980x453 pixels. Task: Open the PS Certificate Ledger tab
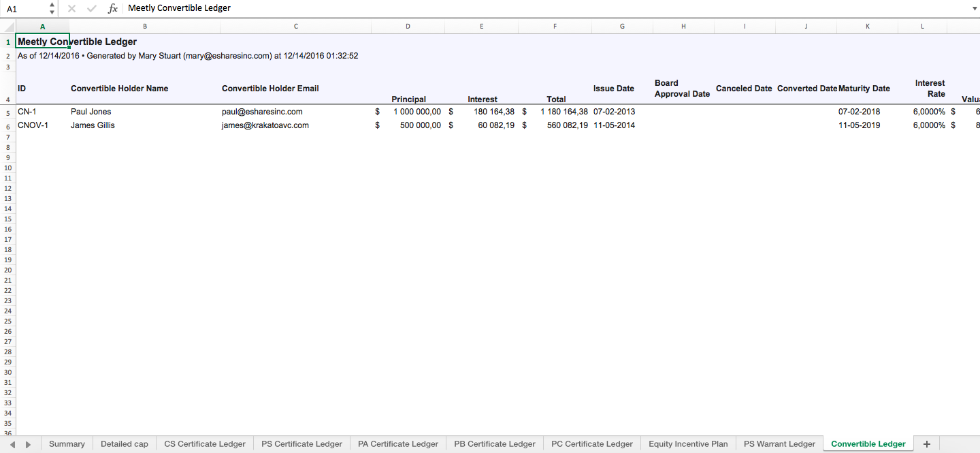point(301,444)
